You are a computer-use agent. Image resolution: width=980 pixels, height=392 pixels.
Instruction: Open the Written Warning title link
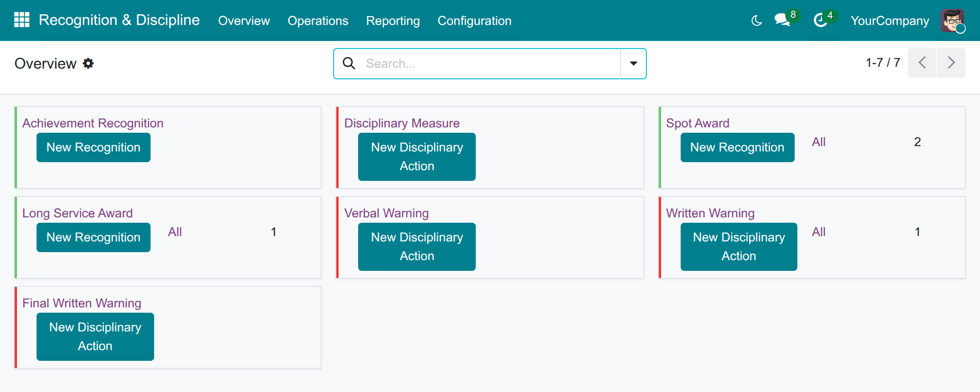pos(710,213)
